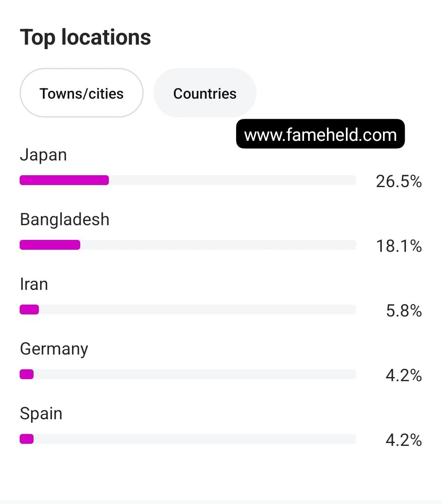Select the Germany country label

click(x=54, y=349)
